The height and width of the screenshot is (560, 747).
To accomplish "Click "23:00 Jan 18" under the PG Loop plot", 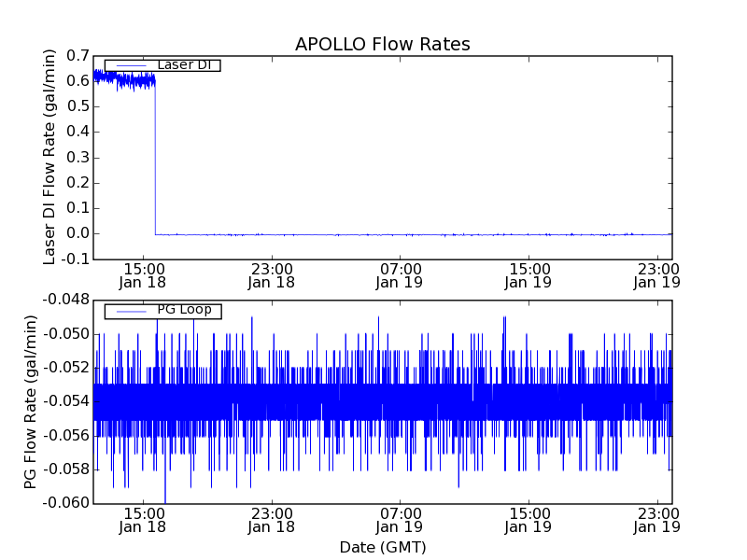I will coord(272,521).
